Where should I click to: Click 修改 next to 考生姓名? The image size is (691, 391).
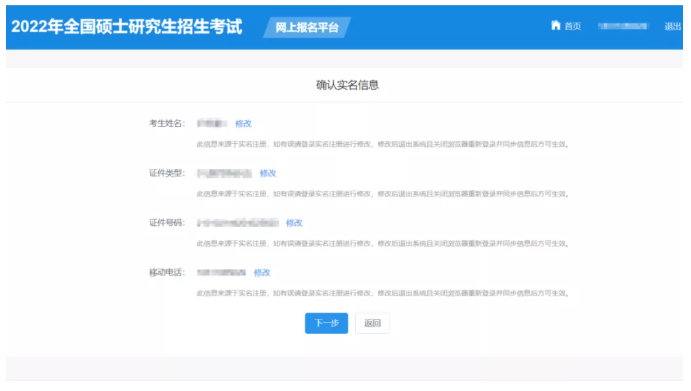tap(243, 123)
